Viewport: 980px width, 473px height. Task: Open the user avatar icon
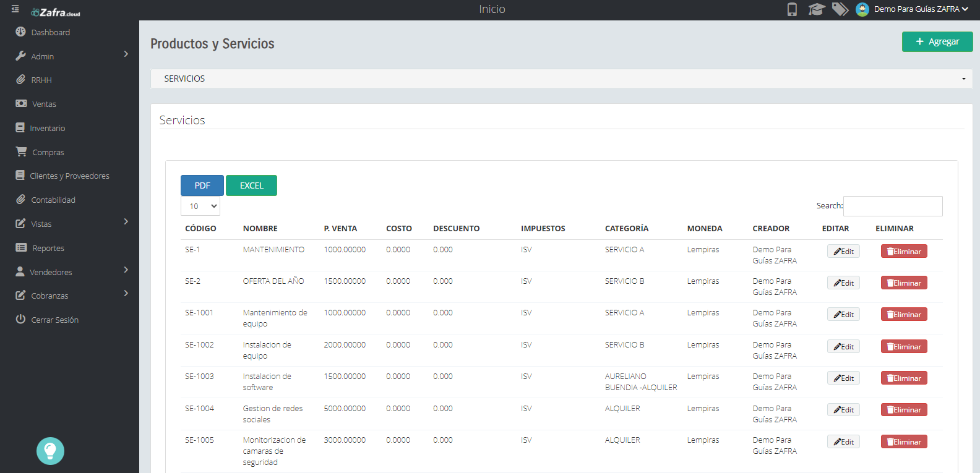coord(862,9)
